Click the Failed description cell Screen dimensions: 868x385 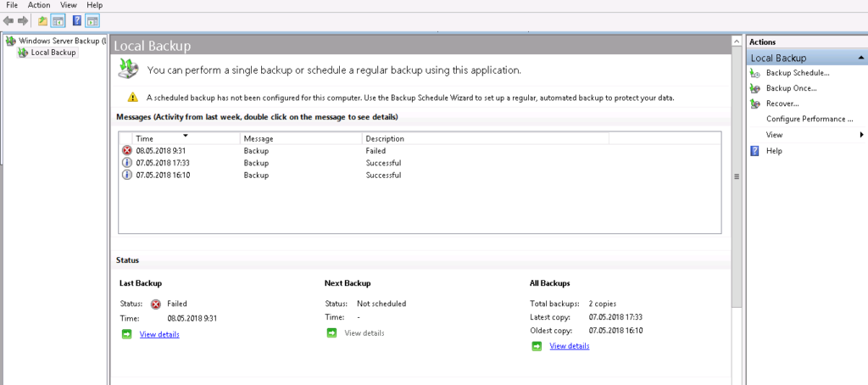pos(376,150)
